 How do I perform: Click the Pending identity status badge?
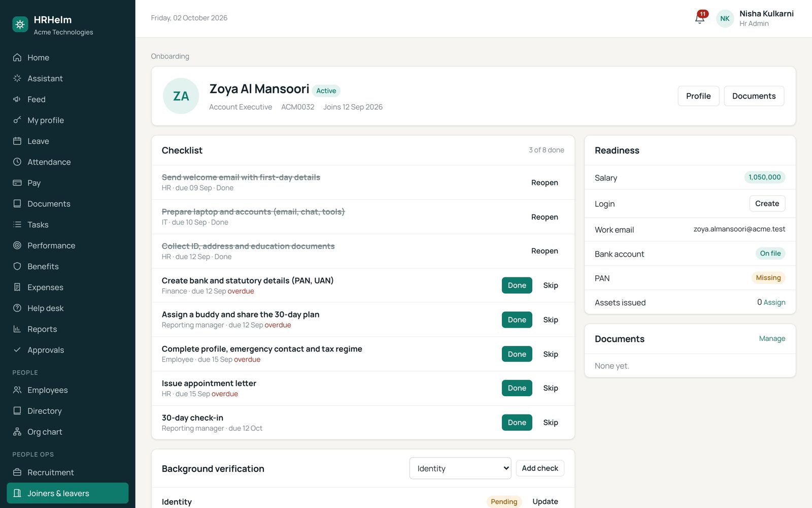tap(504, 501)
